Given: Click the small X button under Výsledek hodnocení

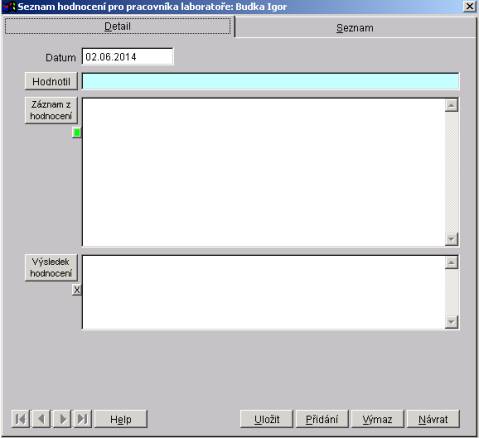Looking at the screenshot, I should [x=77, y=290].
